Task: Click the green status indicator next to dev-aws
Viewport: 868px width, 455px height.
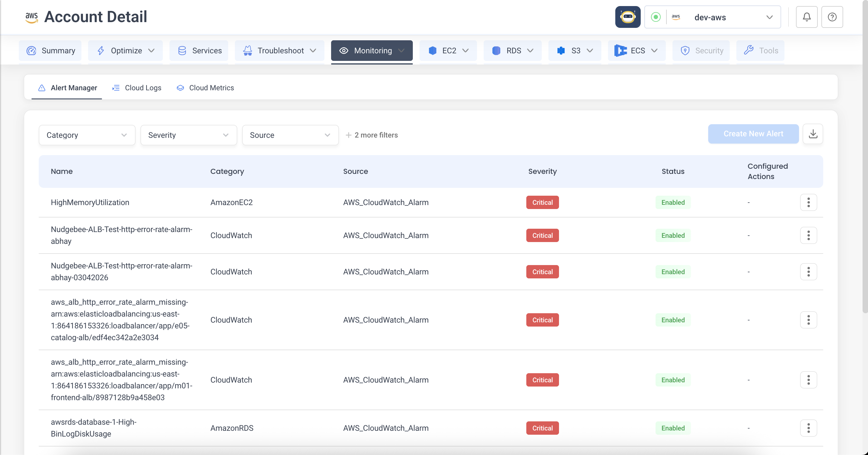Action: coord(656,17)
